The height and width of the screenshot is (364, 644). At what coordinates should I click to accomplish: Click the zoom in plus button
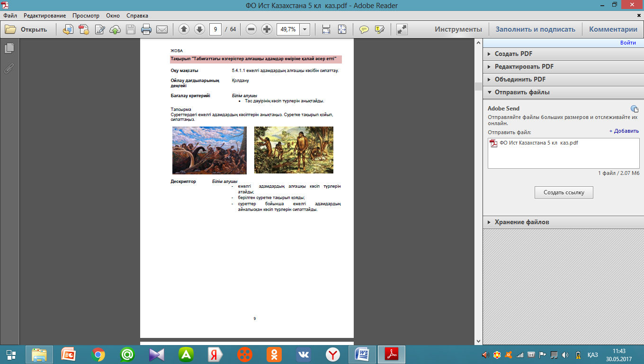click(267, 29)
